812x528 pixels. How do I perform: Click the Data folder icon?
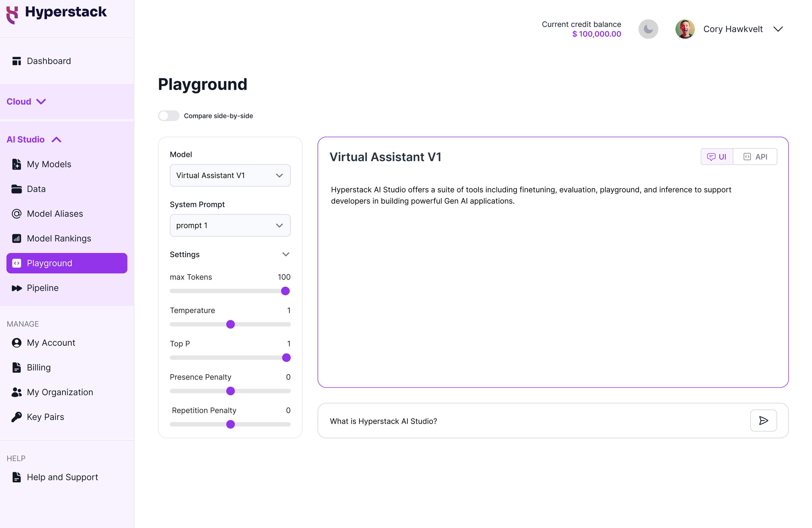(x=16, y=189)
